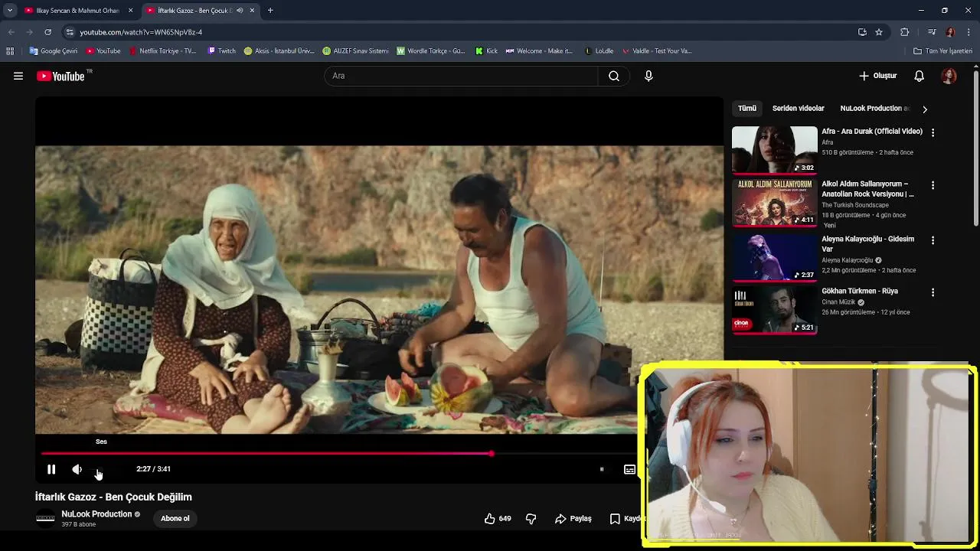Show more filter chips with right chevron

[x=925, y=109]
